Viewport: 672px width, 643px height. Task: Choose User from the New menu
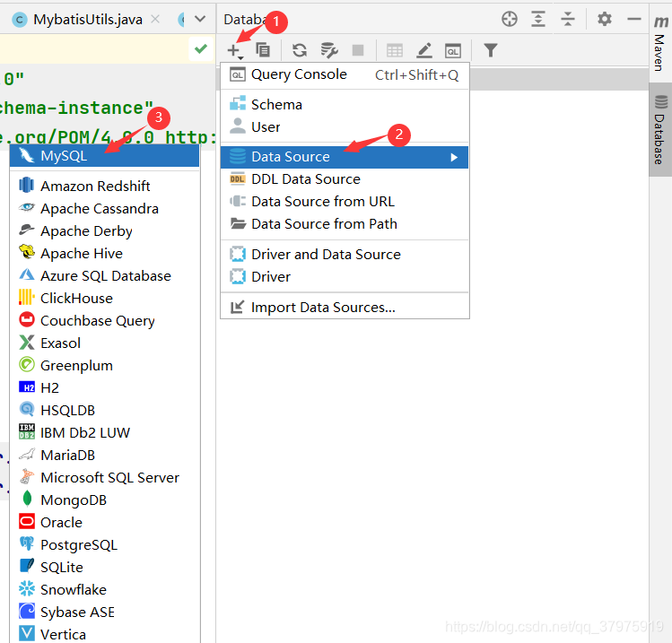[345, 127]
